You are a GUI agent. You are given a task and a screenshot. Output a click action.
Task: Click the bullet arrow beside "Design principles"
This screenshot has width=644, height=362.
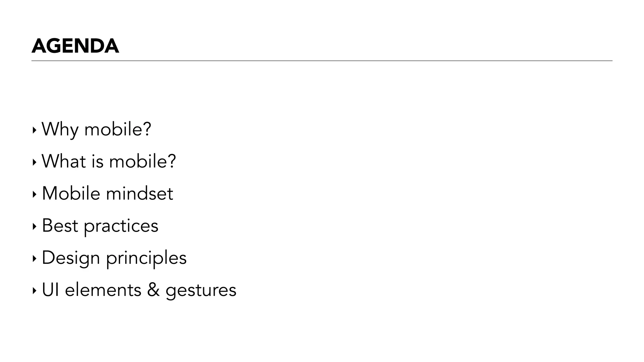click(x=34, y=259)
